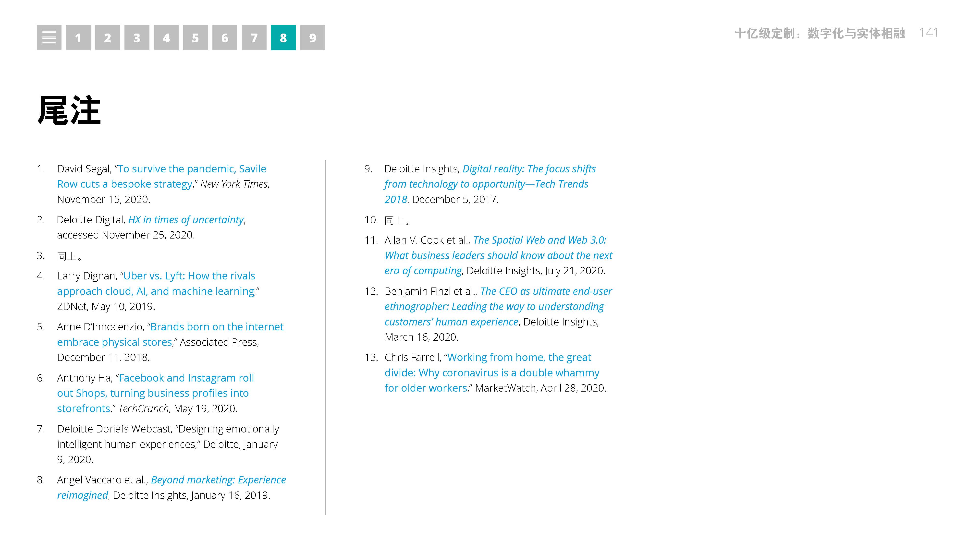Click the header title 十亿级定制：数字化与实体相融
Screen dimensions: 980x551
(x=820, y=34)
